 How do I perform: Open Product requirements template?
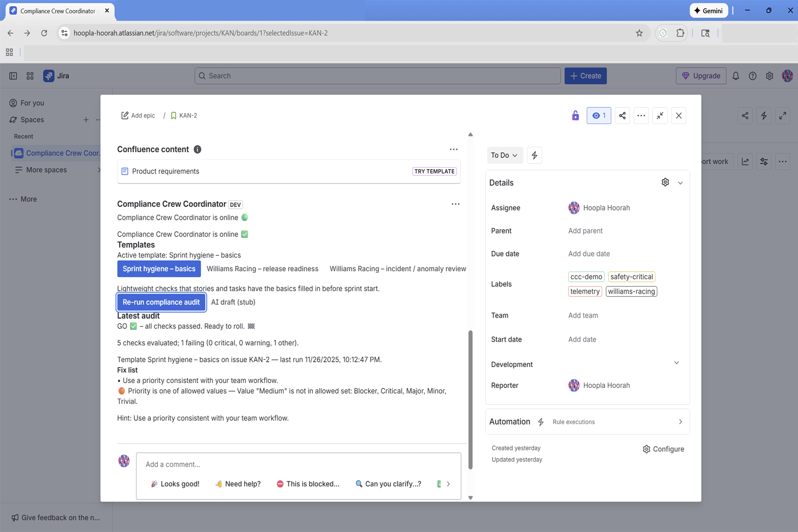[165, 171]
